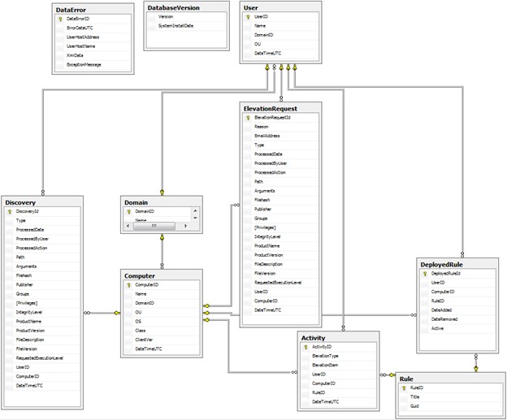
Task: Select the ClientVer column in Computer table
Action: [162, 340]
